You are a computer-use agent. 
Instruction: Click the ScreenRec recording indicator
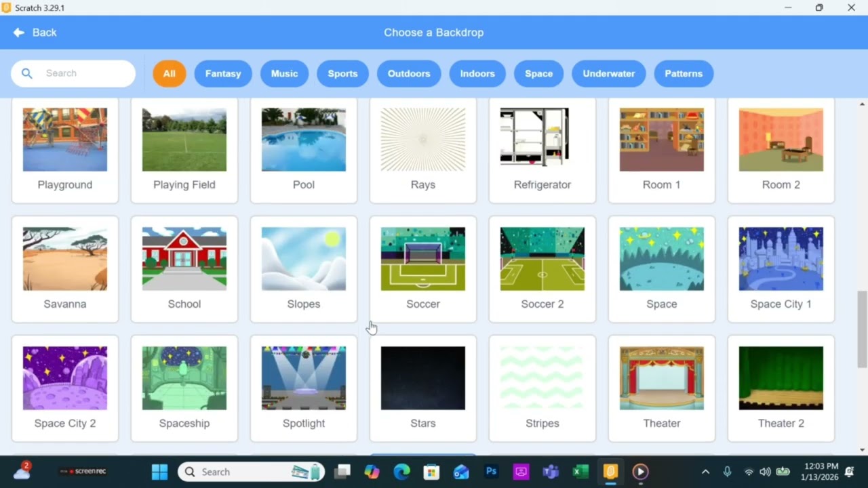(x=83, y=472)
